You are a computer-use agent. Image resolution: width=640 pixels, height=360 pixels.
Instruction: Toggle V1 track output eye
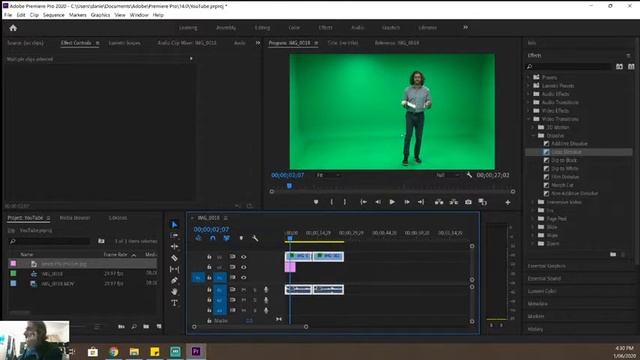tap(244, 278)
